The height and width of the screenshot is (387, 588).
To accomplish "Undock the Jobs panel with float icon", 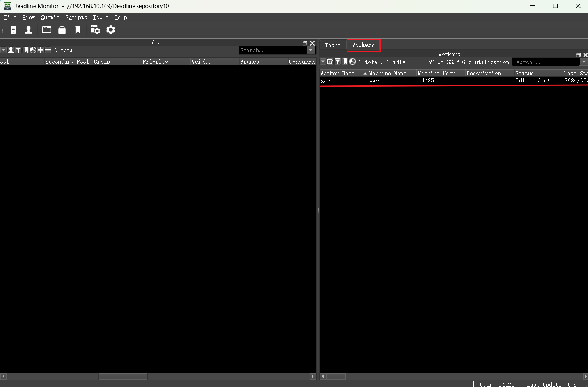I will (305, 43).
